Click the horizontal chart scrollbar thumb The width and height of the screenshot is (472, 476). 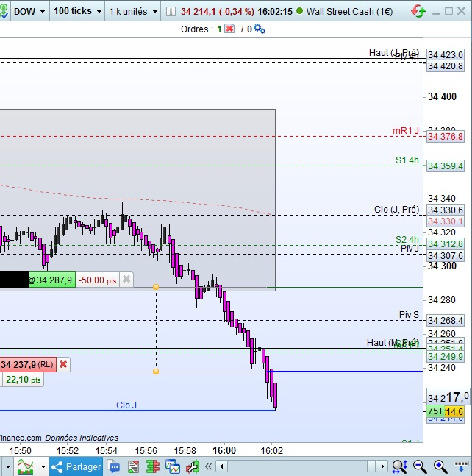pos(371,466)
